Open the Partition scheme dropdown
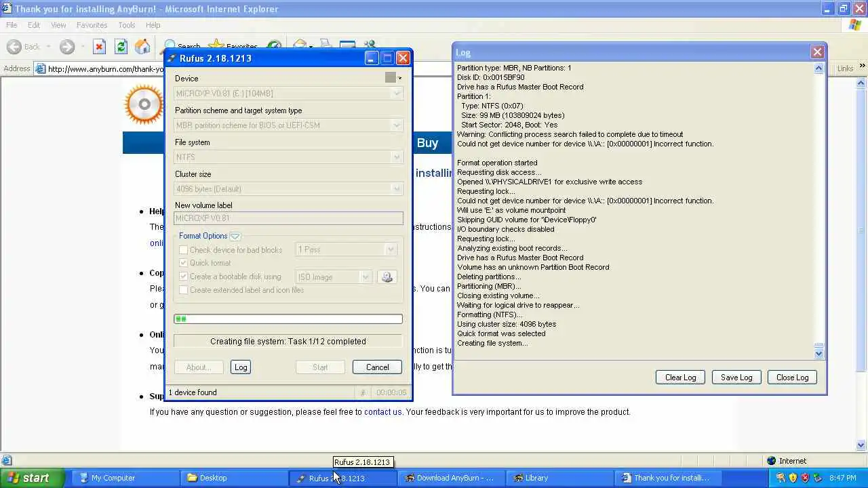Image resolution: width=868 pixels, height=488 pixels. point(289,125)
